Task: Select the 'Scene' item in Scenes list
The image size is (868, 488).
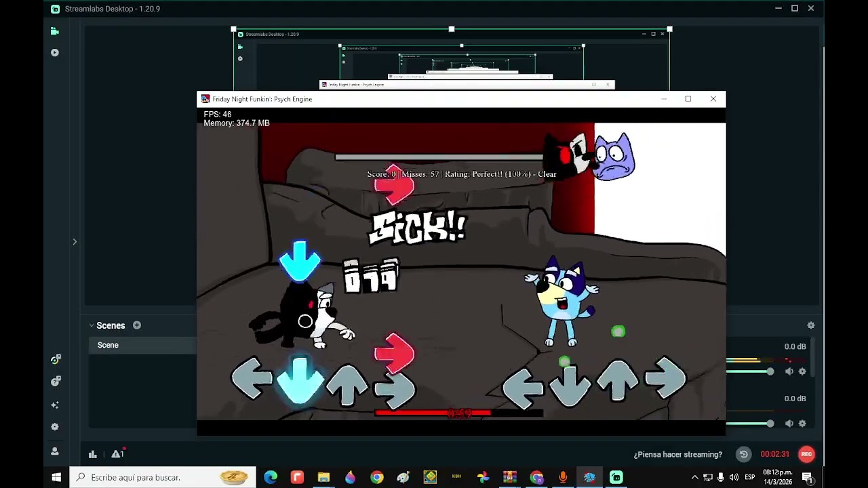Action: (143, 345)
